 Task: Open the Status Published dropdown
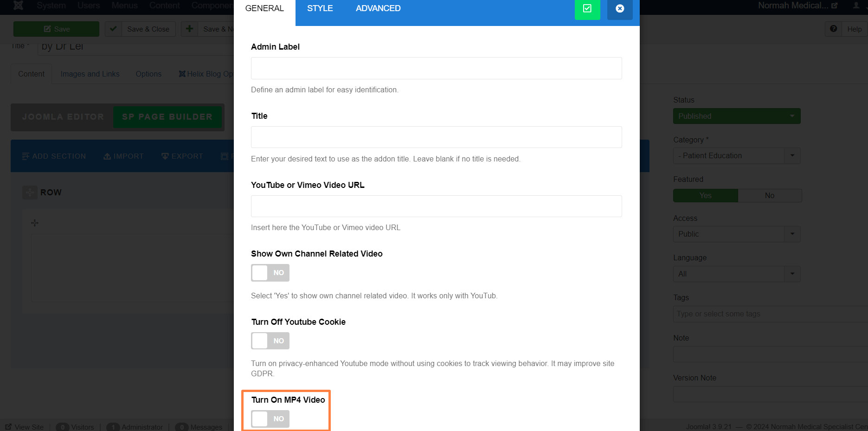click(737, 116)
